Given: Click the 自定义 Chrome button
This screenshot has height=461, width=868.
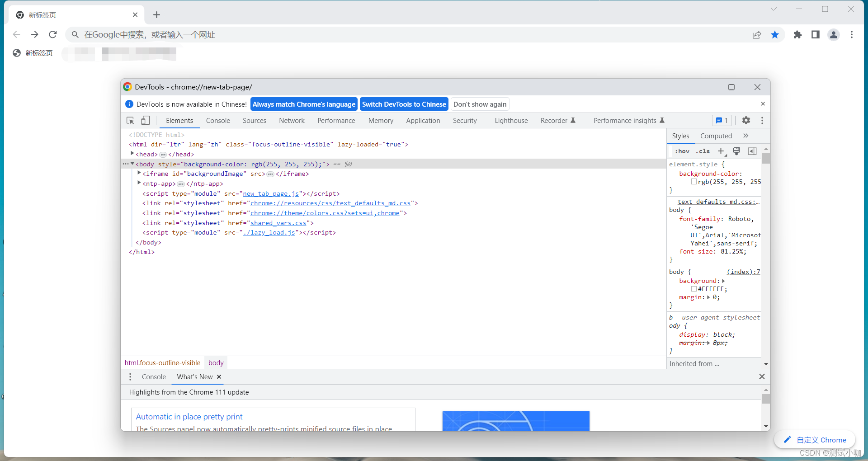Looking at the screenshot, I should (815, 440).
